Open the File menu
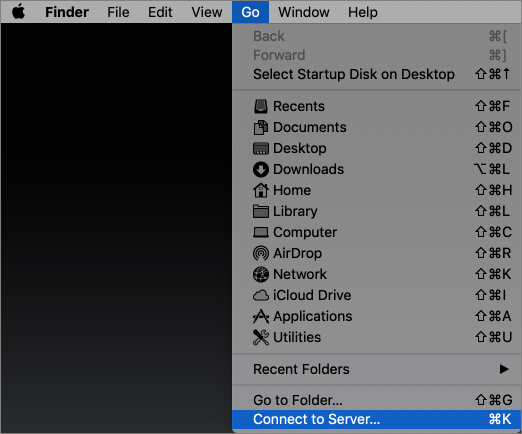The width and height of the screenshot is (522, 434). [118, 12]
